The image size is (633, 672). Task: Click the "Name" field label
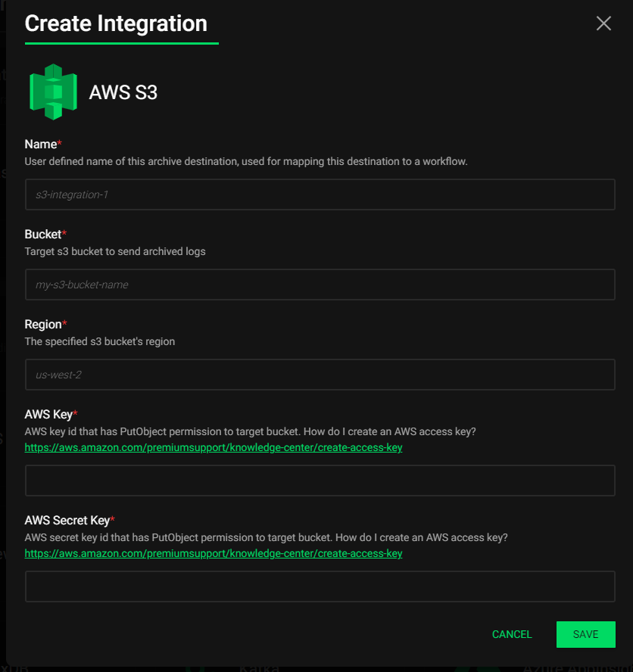coord(41,144)
